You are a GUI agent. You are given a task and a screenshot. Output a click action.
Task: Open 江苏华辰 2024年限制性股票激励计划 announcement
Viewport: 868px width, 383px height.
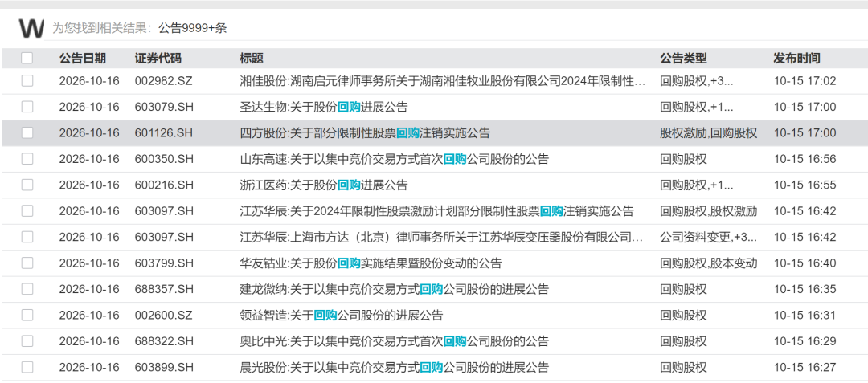point(436,211)
